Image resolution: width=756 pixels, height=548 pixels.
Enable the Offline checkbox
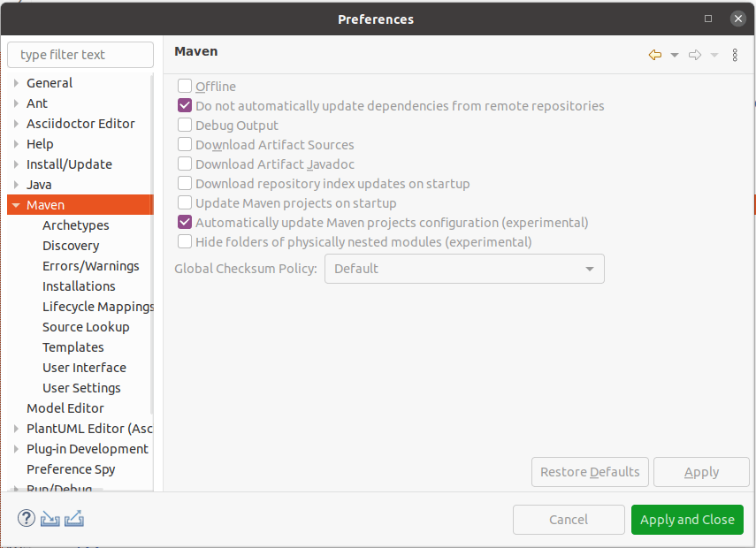click(184, 86)
